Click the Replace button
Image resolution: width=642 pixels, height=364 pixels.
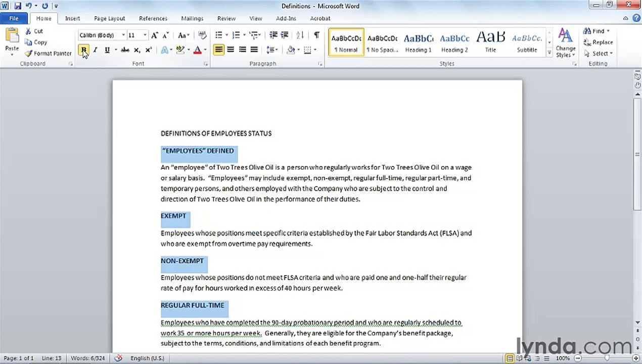pos(598,42)
